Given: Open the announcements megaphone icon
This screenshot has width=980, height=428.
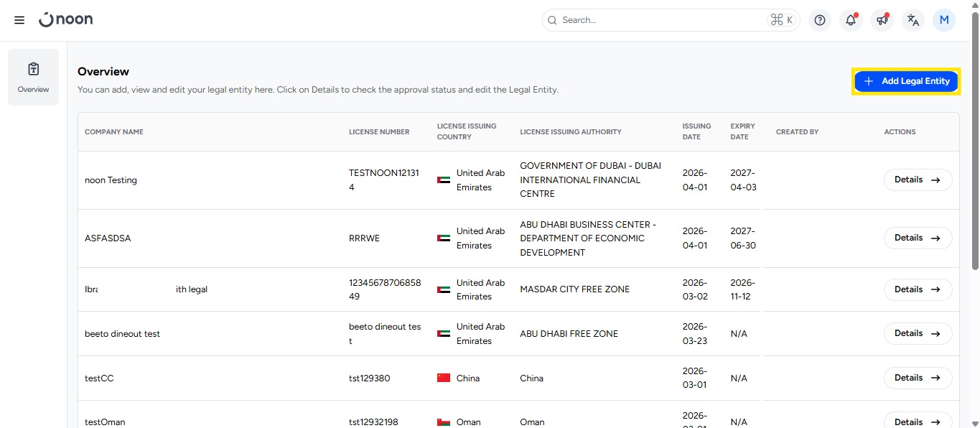Looking at the screenshot, I should click(882, 20).
